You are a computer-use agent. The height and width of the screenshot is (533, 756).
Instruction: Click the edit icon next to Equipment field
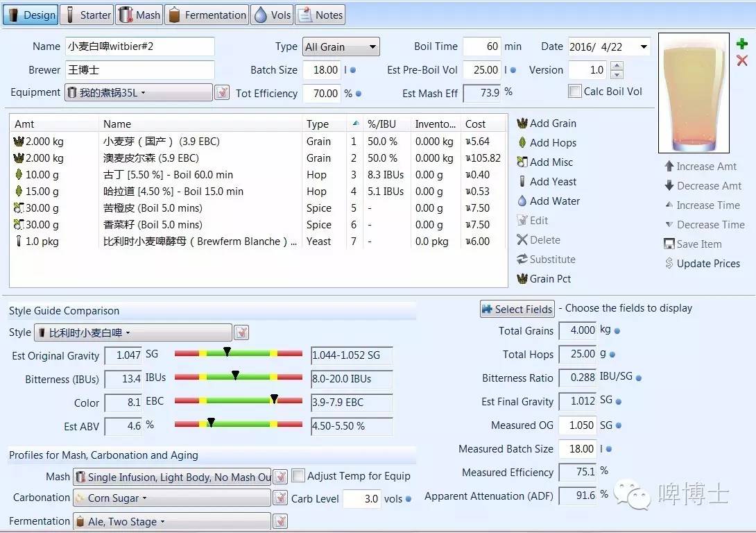click(222, 92)
